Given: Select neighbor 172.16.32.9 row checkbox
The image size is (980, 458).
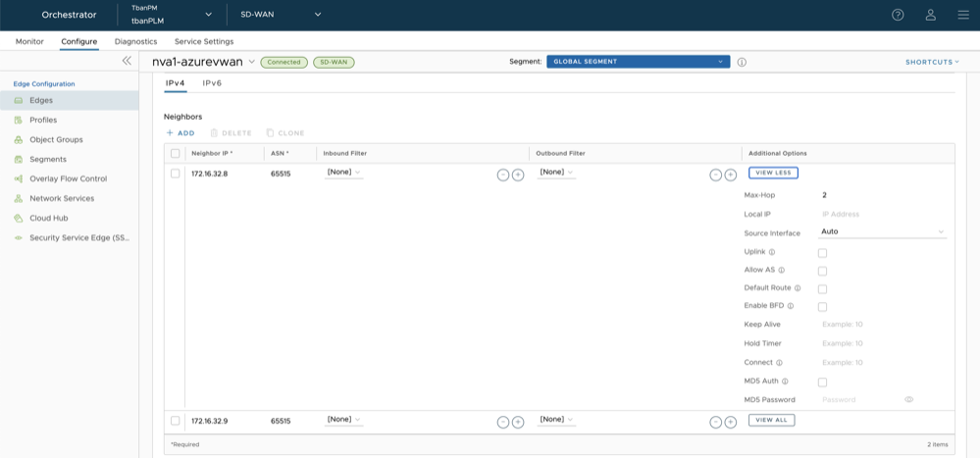Looking at the screenshot, I should 176,421.
